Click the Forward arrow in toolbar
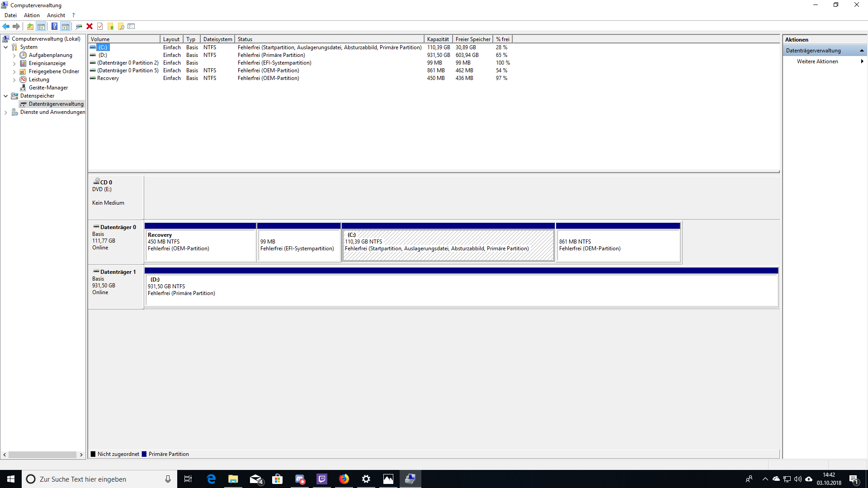This screenshot has width=868, height=488. (x=16, y=26)
